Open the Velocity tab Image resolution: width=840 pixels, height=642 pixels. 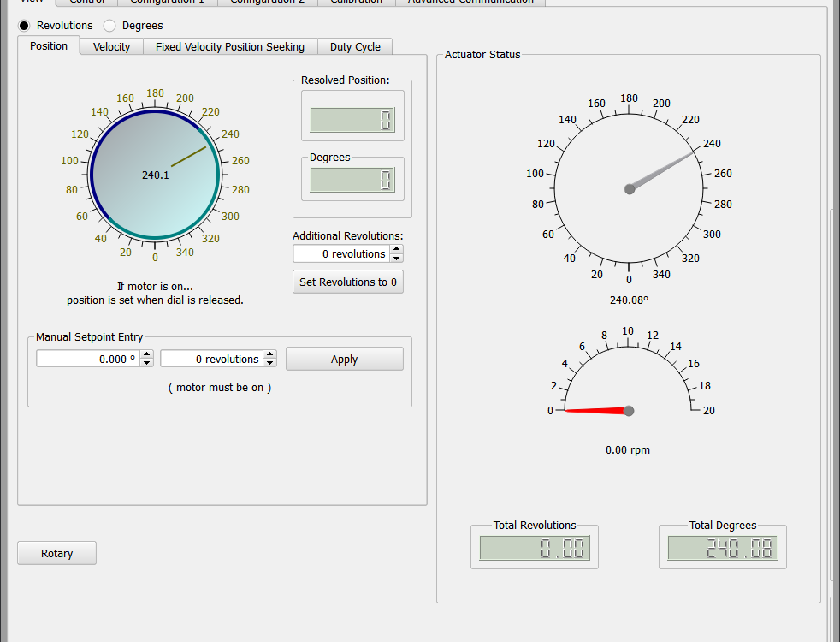pos(111,46)
